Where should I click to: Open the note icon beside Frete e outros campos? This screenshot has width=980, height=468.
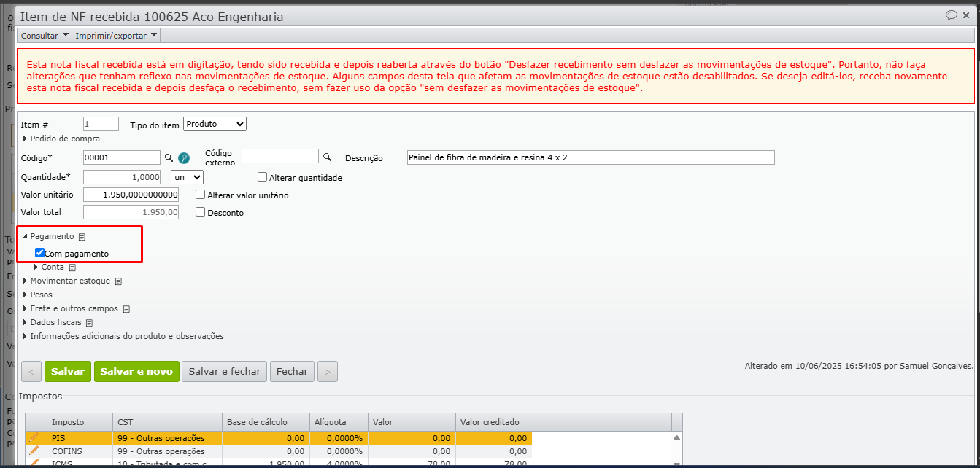126,309
